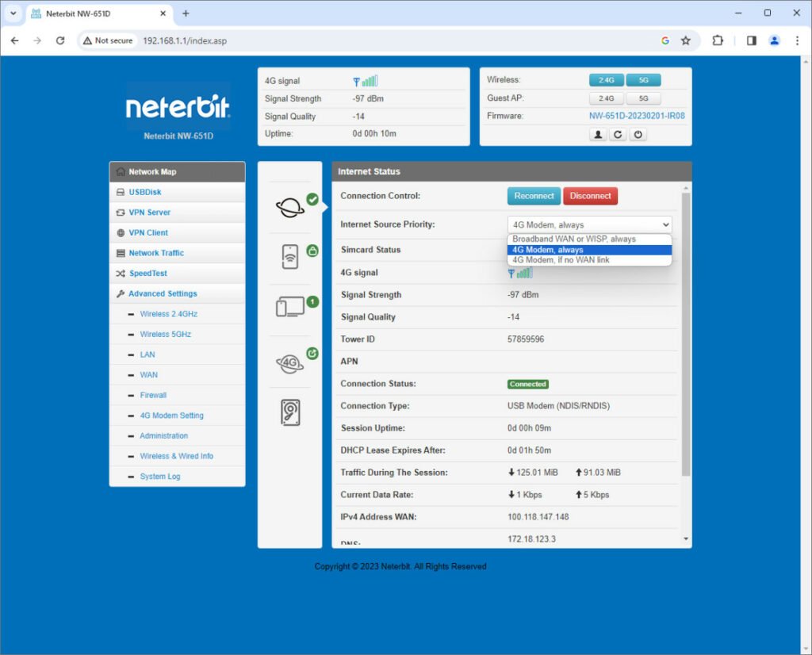Click the logout user icon button
Viewport: 812px width, 655px height.
(x=598, y=135)
